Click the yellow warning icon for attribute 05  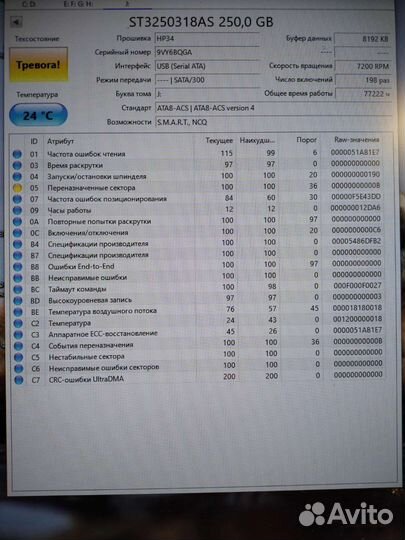(17, 188)
